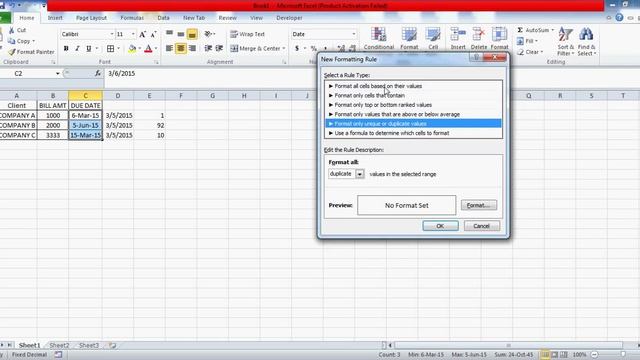640x360 pixels.
Task: Switch to the Insert tab
Action: point(55,18)
